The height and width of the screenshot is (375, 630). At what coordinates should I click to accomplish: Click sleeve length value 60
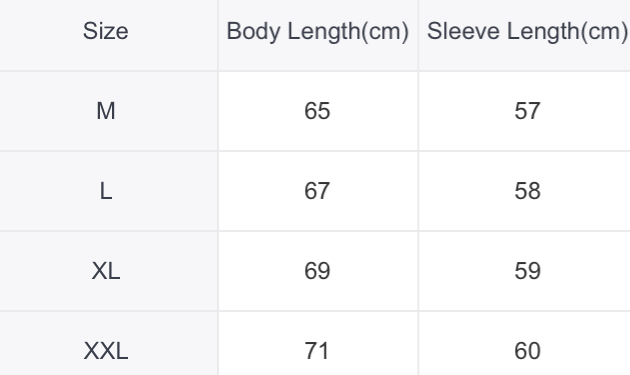[527, 351]
